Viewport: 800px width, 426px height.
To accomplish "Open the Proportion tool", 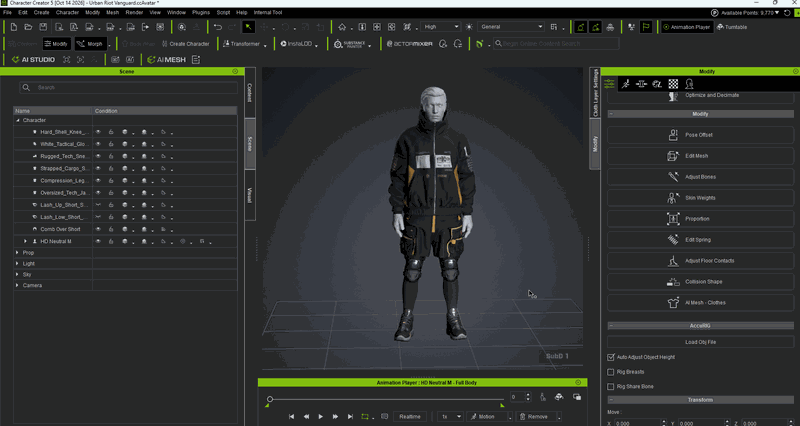I will 701,218.
